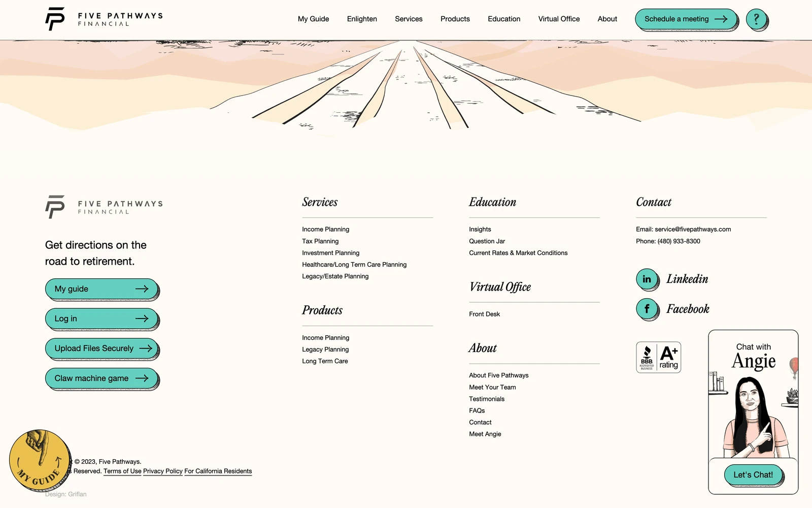
Task: Open Services in top navigation
Action: tap(409, 19)
